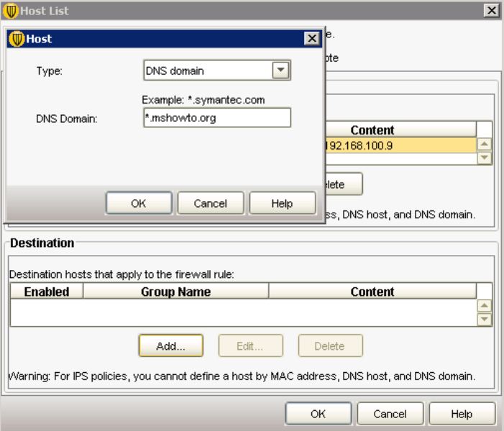Click the 'DNS Domain:' label
Screen dimensions: 504x431
67,119
